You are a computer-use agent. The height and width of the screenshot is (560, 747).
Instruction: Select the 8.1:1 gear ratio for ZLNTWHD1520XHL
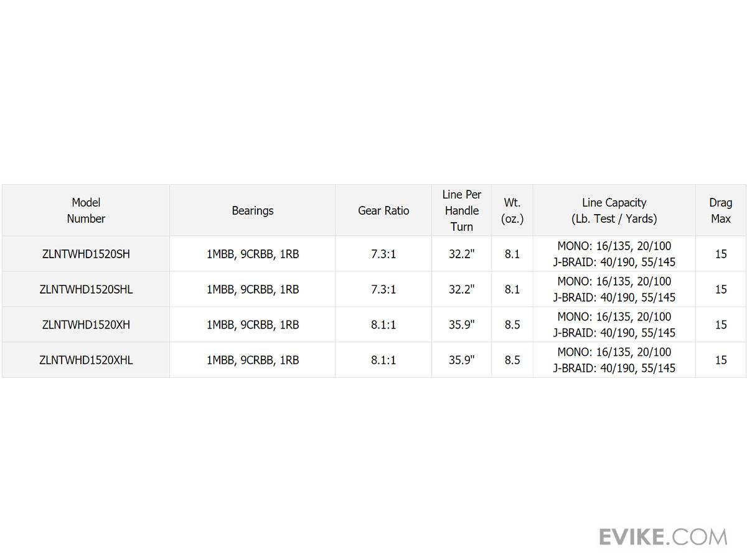coord(383,360)
